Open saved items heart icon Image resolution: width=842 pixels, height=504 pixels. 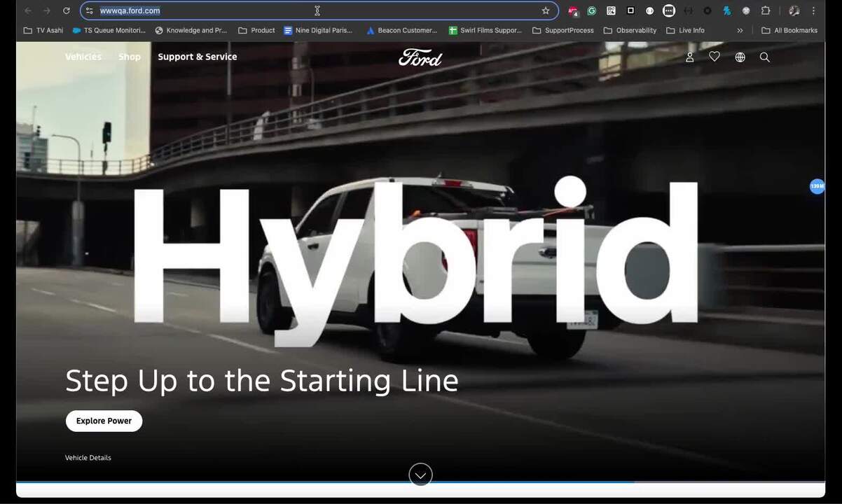[x=715, y=57]
